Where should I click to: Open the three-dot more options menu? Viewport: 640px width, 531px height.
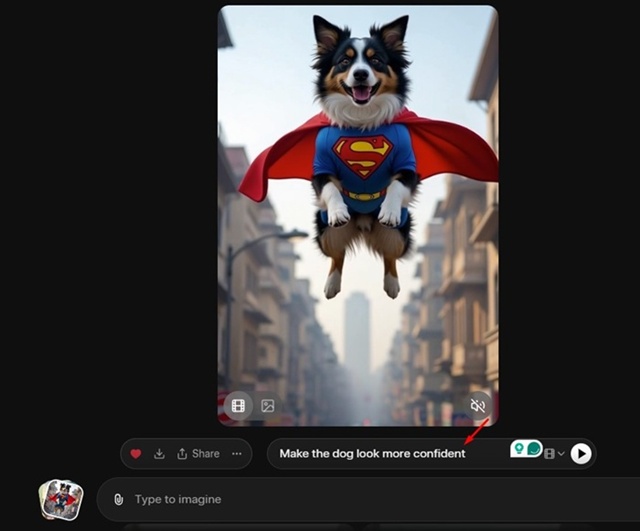click(237, 453)
